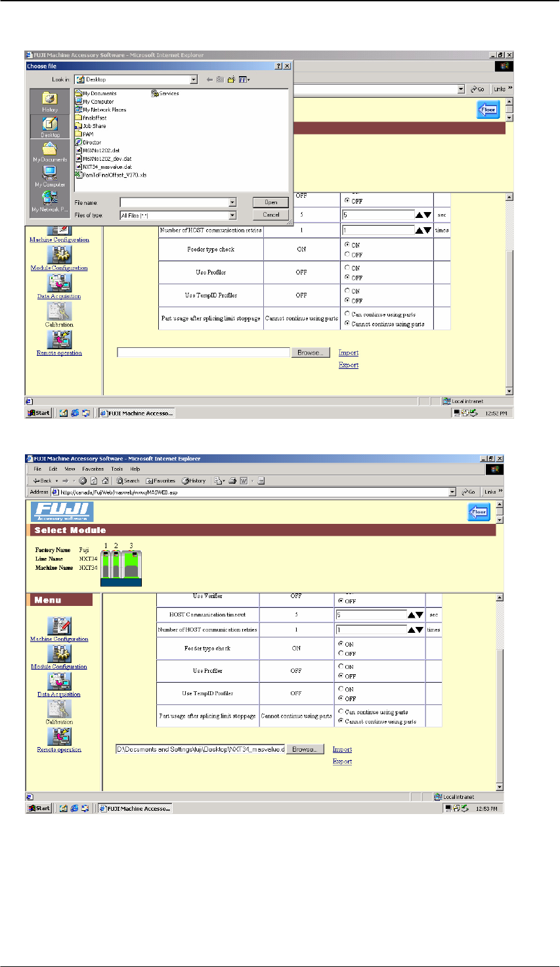
Task: Click the Floor arrow icon on Select Module page
Action: click(479, 512)
